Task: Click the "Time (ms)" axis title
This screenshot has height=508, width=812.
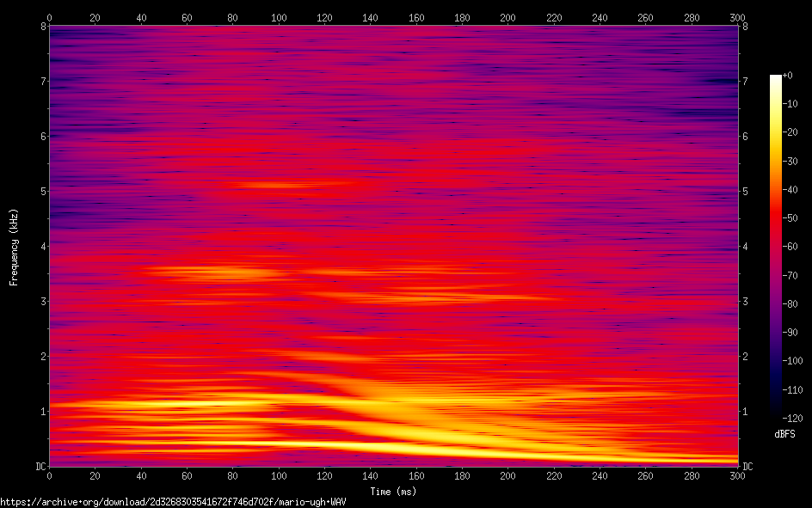Action: 393,491
